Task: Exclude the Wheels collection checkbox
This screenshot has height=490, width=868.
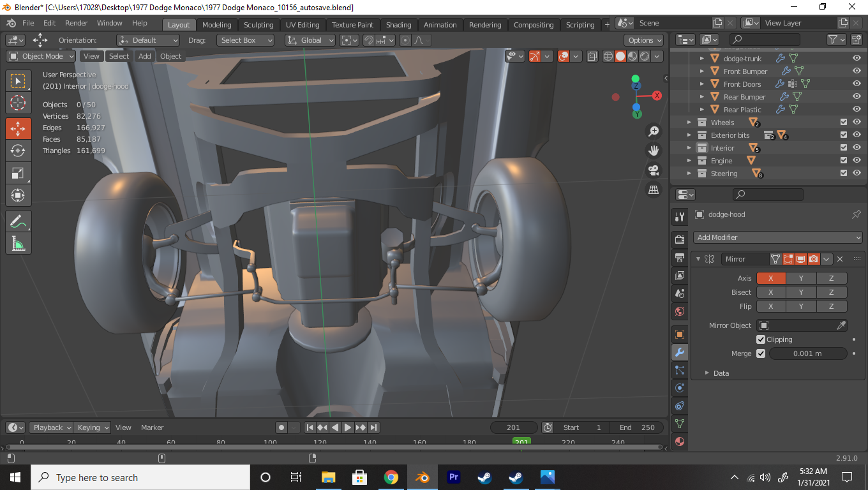Action: (x=844, y=122)
